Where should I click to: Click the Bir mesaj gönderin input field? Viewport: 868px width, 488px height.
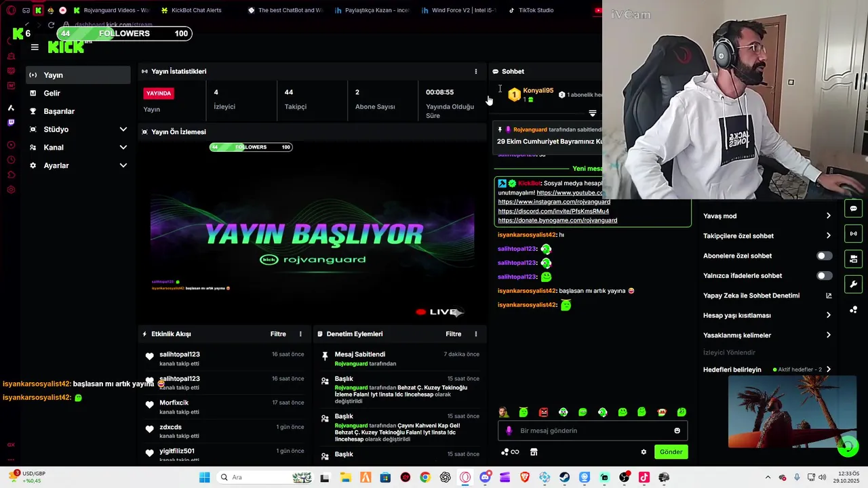(593, 430)
